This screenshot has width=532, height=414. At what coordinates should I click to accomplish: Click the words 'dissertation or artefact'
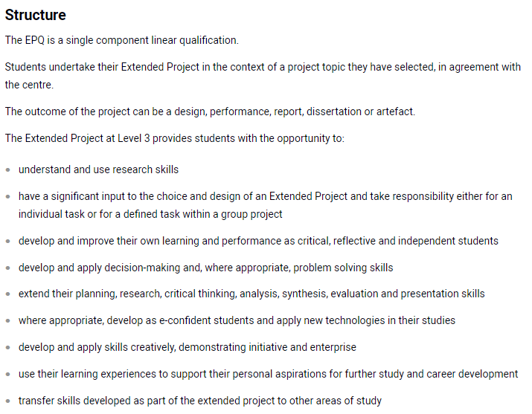(359, 111)
